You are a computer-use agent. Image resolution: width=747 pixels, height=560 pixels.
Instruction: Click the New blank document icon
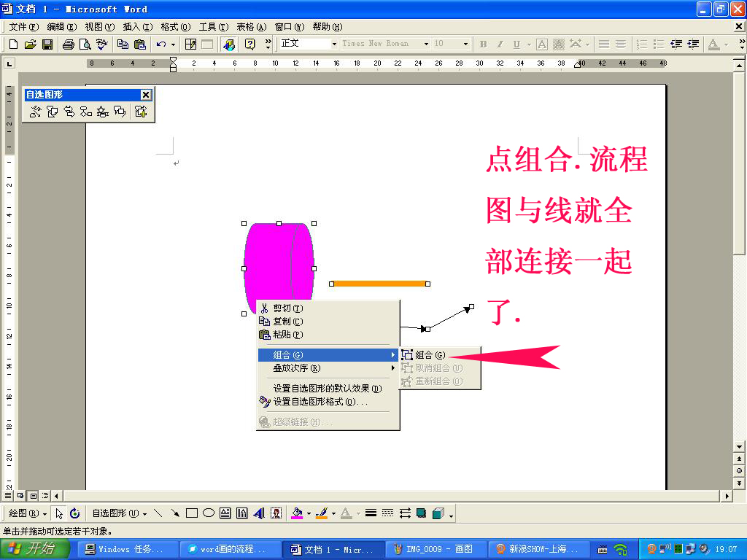coord(13,44)
